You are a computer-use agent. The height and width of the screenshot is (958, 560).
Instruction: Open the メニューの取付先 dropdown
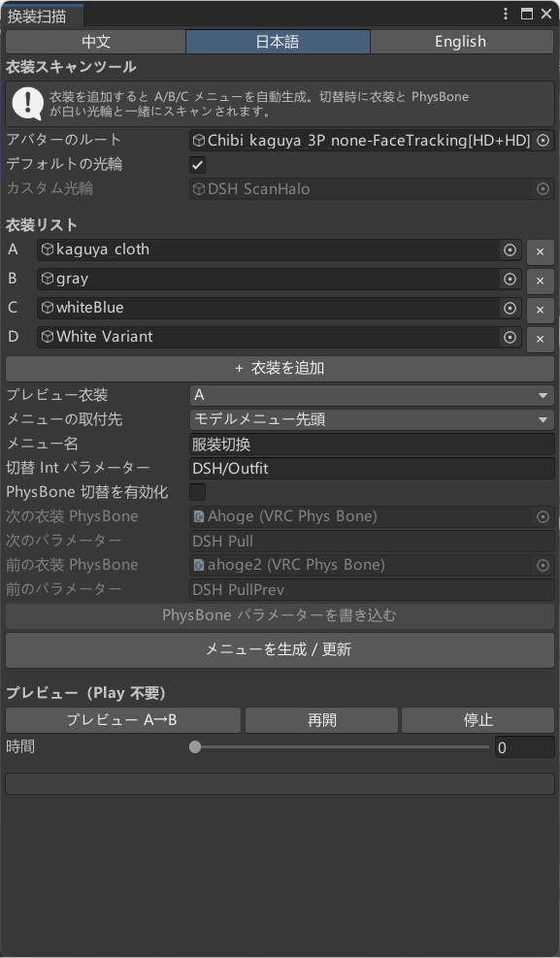[372, 419]
